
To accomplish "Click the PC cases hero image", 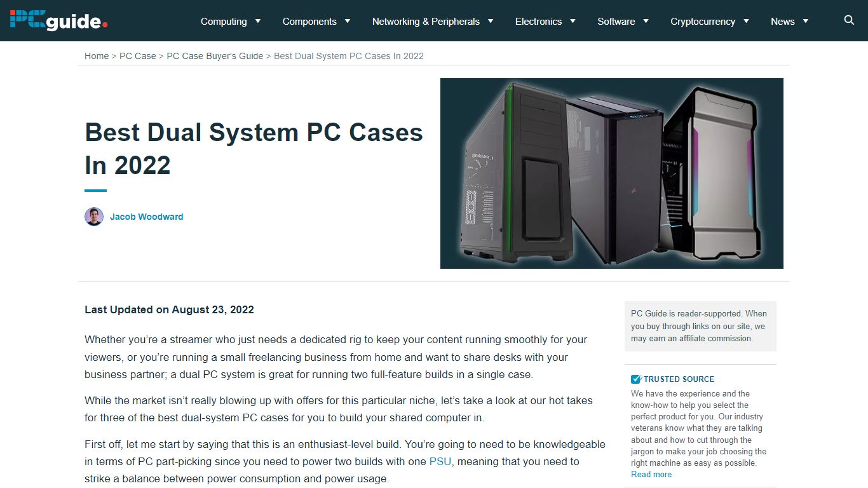I will (x=611, y=173).
